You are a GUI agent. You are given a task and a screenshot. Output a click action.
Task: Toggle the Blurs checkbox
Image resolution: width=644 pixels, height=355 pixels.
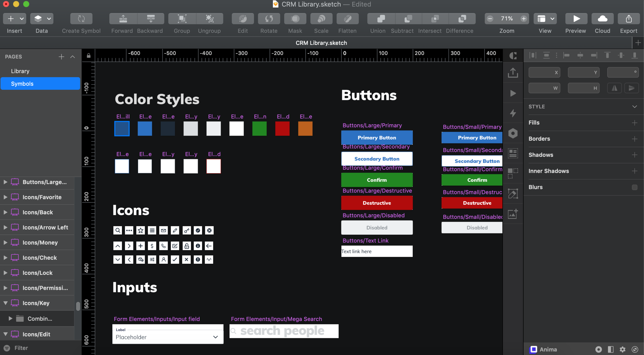pos(634,187)
